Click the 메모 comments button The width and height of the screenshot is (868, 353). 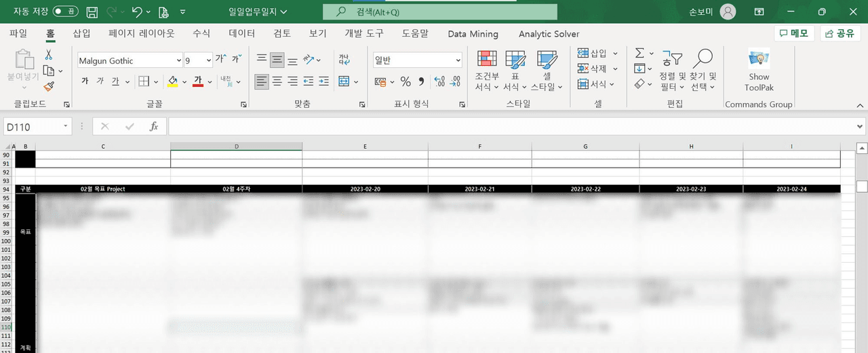tap(793, 33)
